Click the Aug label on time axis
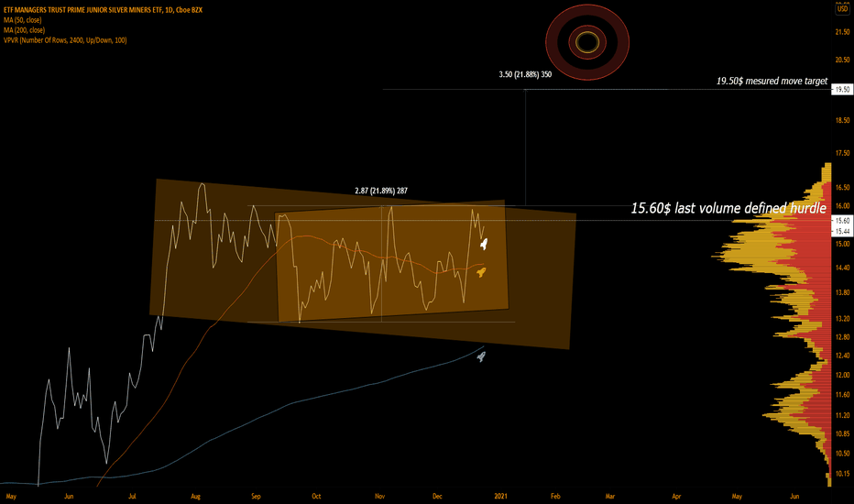Image resolution: width=854 pixels, height=504 pixels. click(x=195, y=497)
